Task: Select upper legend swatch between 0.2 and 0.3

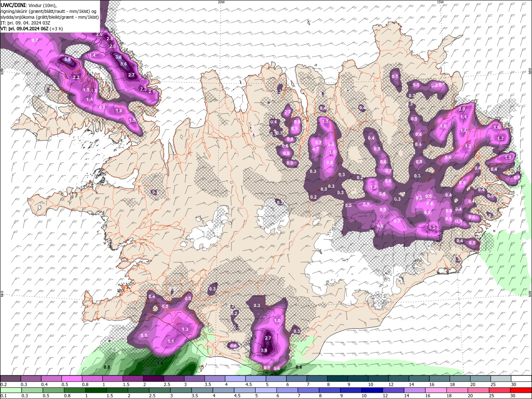Action: point(11,379)
